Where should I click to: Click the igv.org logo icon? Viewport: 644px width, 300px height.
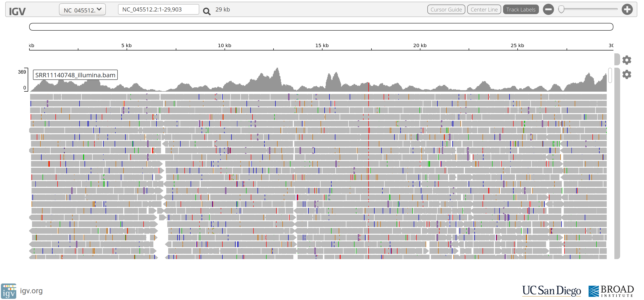9,291
